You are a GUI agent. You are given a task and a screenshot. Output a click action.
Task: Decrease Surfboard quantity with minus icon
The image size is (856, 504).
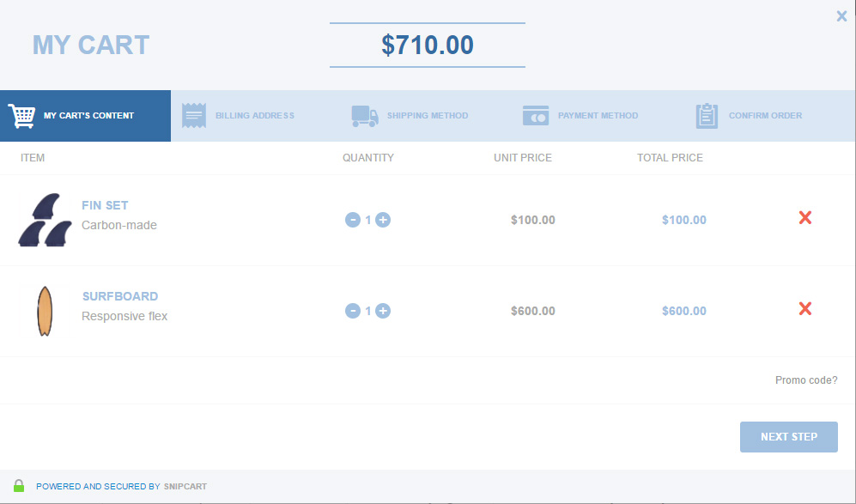352,311
